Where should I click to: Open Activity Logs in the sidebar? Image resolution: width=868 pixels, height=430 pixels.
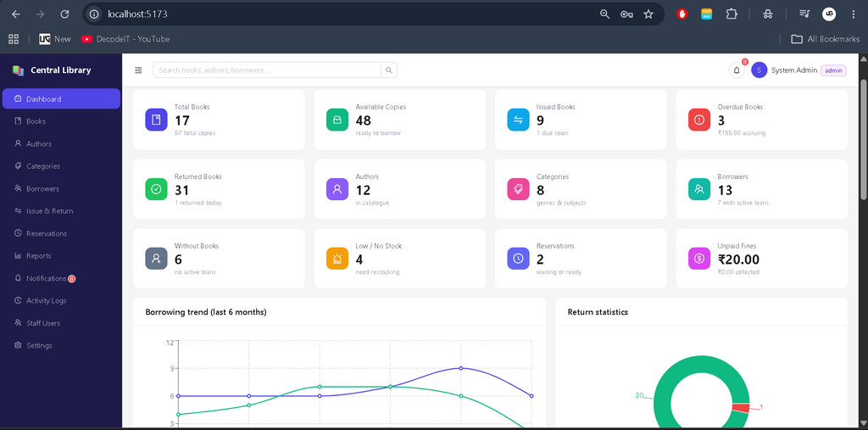point(61,301)
